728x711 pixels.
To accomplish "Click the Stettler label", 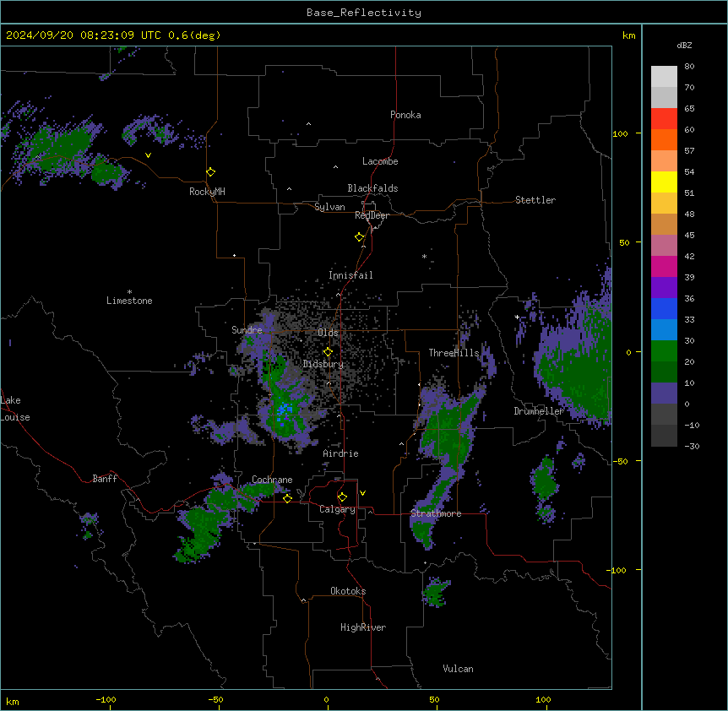I will point(535,200).
